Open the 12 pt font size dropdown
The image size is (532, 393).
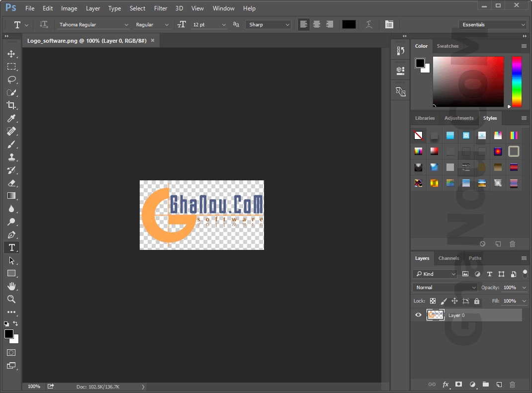coord(209,25)
